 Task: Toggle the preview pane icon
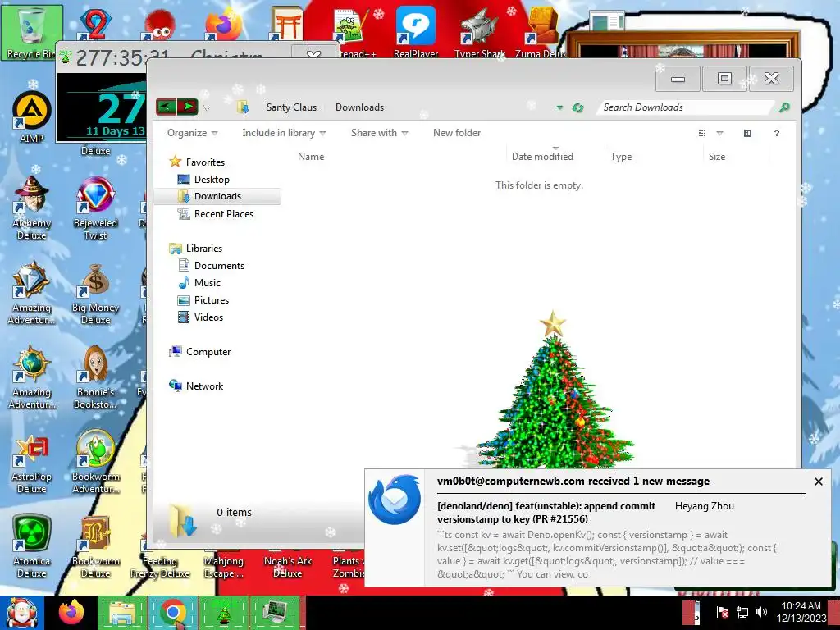pyautogui.click(x=747, y=133)
